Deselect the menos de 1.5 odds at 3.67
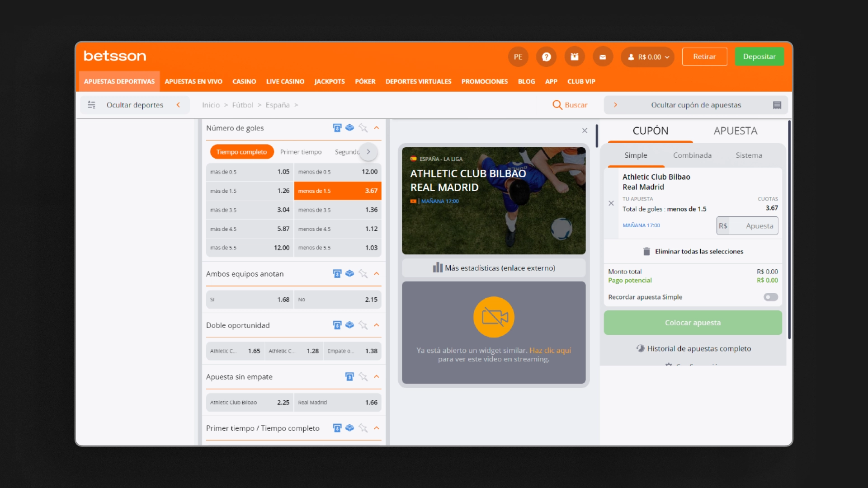 click(338, 191)
